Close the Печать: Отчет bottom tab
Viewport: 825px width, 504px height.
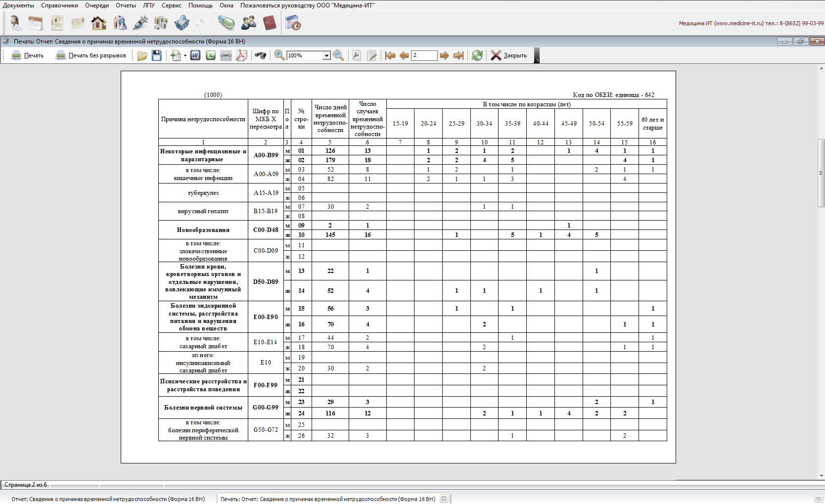(444, 499)
